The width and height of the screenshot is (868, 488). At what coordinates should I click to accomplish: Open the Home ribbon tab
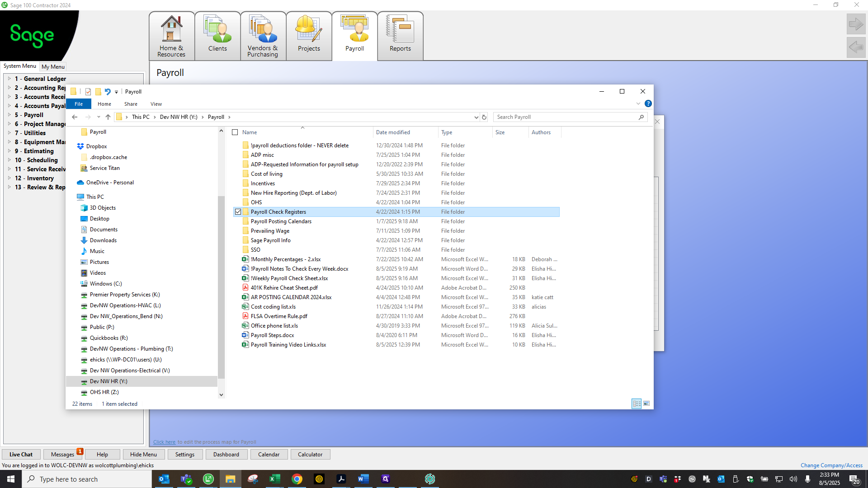104,104
